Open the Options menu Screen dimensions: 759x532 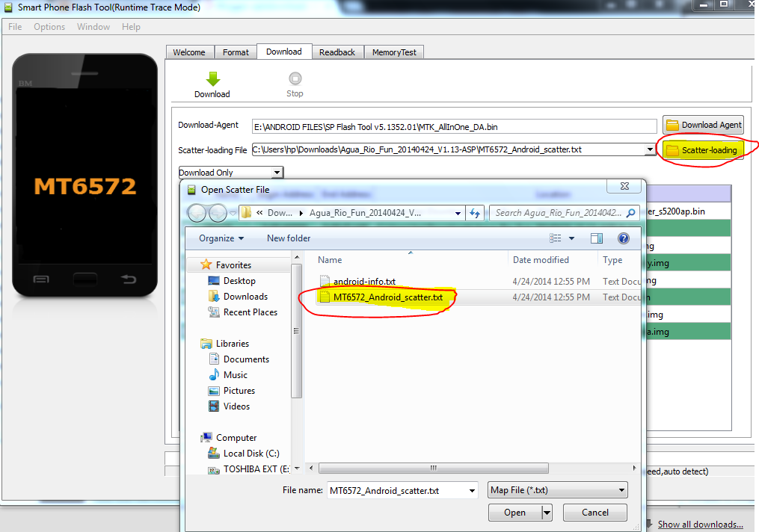pos(49,27)
